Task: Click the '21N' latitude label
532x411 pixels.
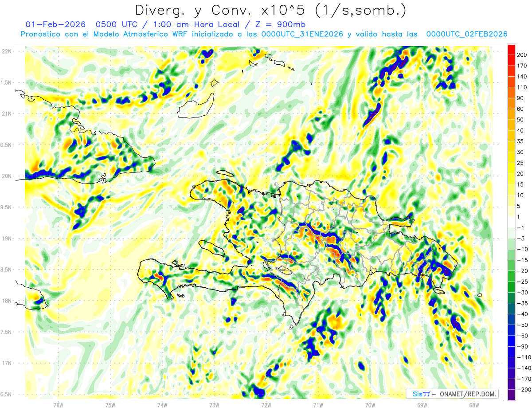Action: point(7,114)
